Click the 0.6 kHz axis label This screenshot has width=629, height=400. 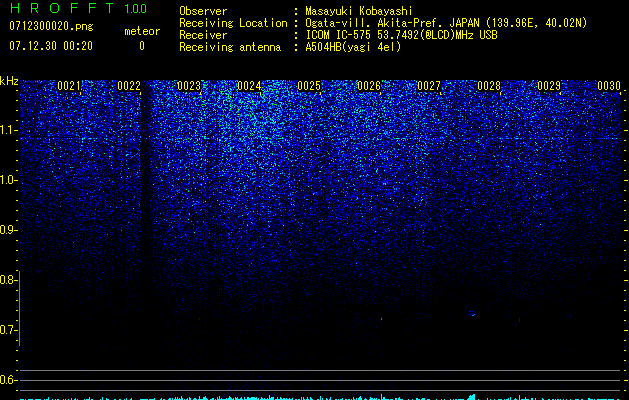(9, 380)
